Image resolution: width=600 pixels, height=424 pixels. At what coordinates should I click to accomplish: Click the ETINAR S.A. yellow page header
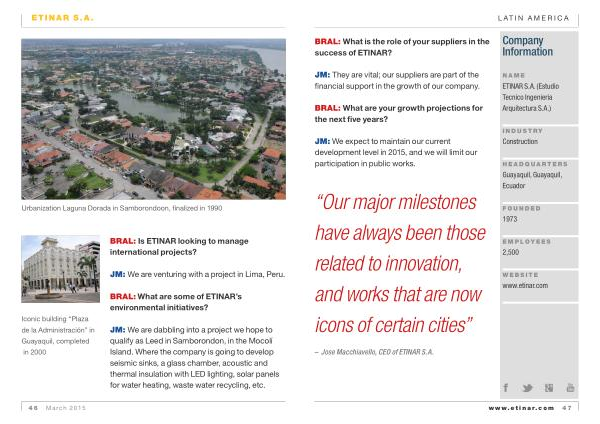click(62, 18)
